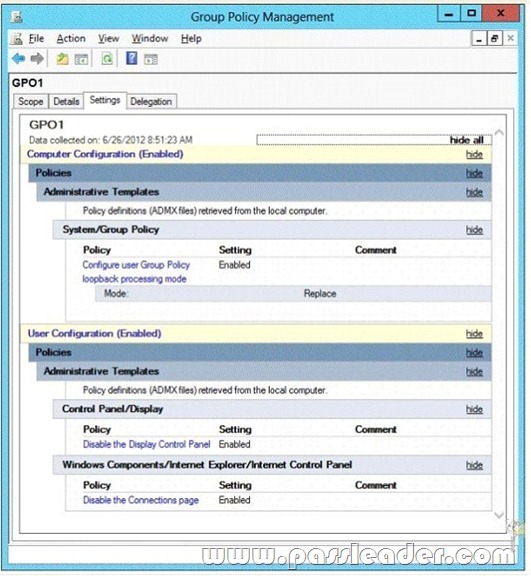Toggle the Show/Hide Console Tree icon
Screen dimensions: 531x576
(x=81, y=59)
